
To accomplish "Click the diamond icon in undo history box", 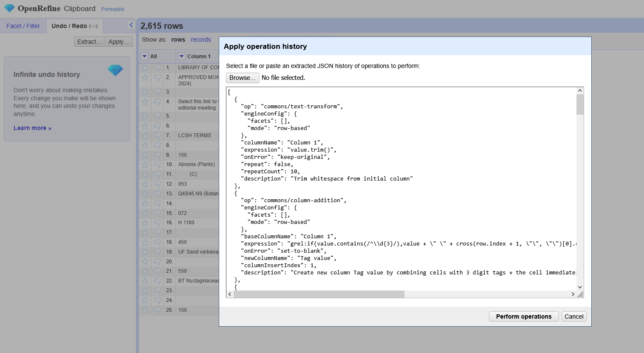I will click(115, 70).
